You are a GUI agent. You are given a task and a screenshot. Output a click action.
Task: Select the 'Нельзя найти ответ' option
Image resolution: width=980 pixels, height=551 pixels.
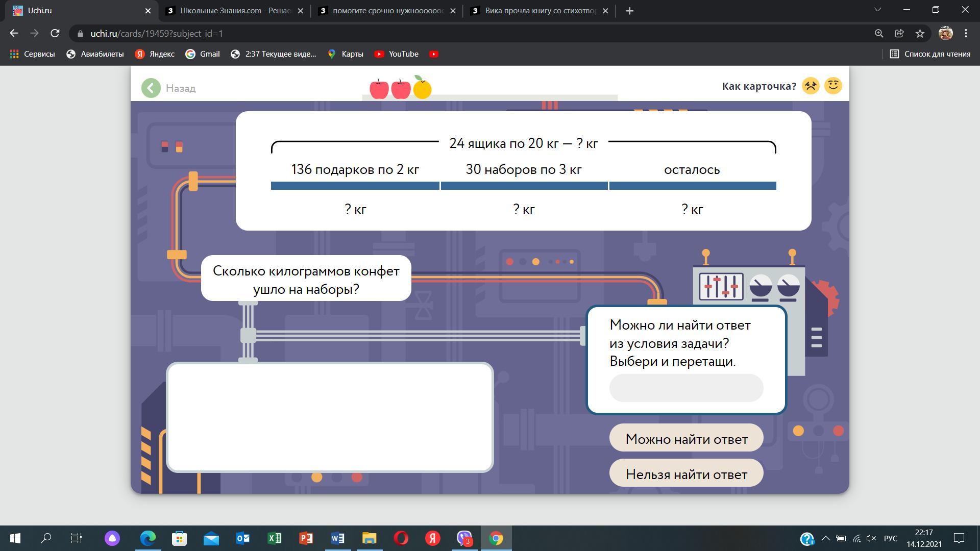(x=686, y=474)
